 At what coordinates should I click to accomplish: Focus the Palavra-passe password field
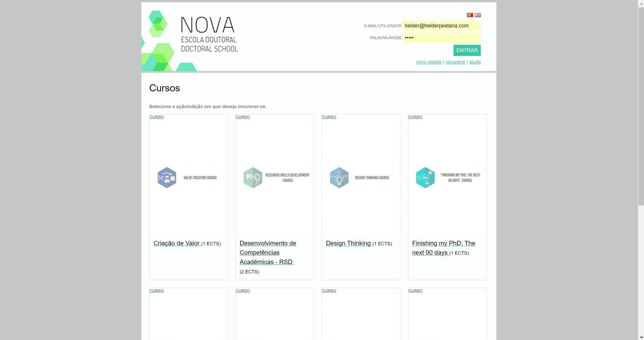click(x=441, y=38)
